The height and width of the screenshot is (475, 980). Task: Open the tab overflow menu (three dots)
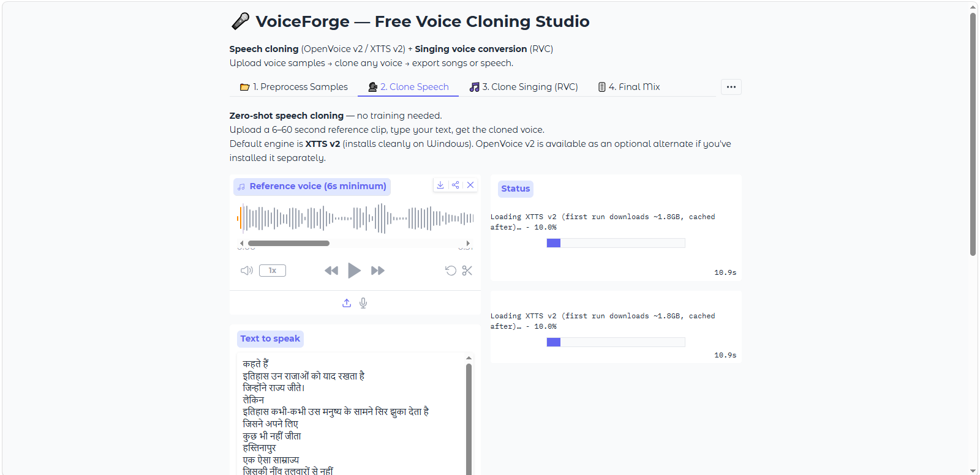(x=731, y=87)
